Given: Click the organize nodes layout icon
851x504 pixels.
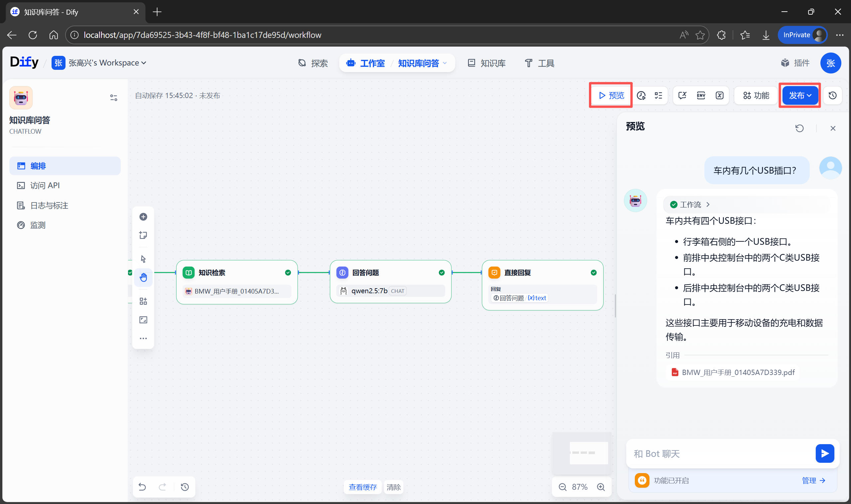Looking at the screenshot, I should click(x=143, y=301).
